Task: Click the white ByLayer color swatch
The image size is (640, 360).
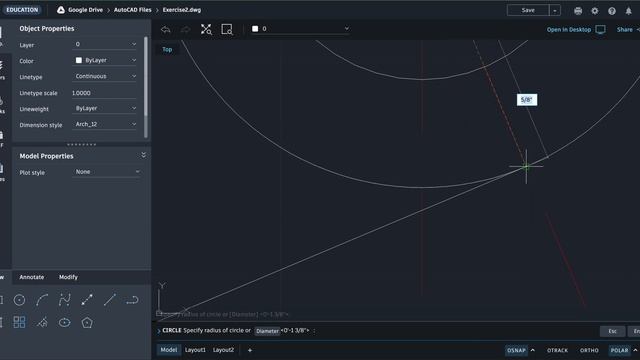Action: (x=79, y=60)
